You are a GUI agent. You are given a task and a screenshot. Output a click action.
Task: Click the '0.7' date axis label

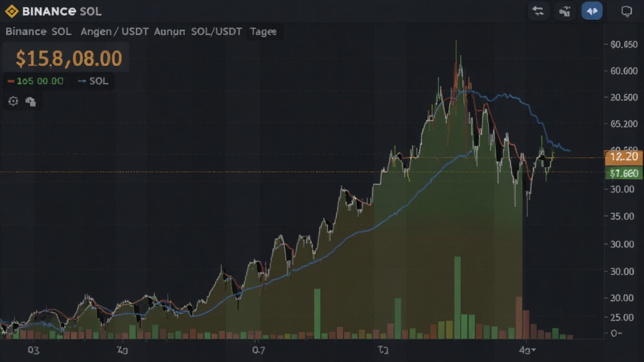258,350
